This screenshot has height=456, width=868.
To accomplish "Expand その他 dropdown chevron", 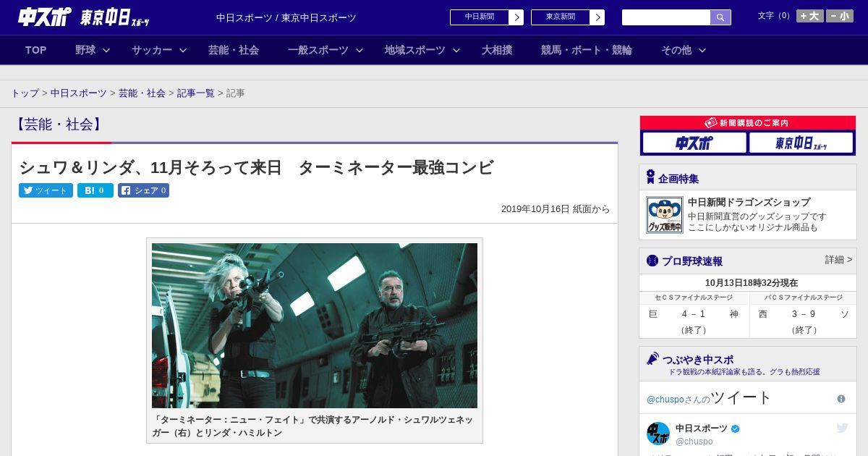I will (x=702, y=50).
